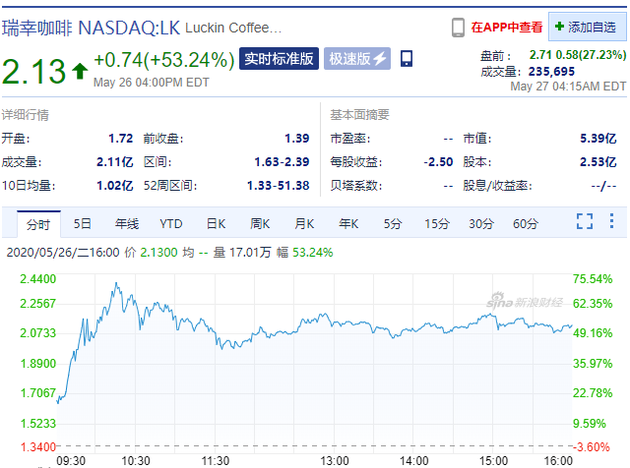Click the 前收盘 value 1.39
Screen dimensions: 630x468
coord(297,139)
